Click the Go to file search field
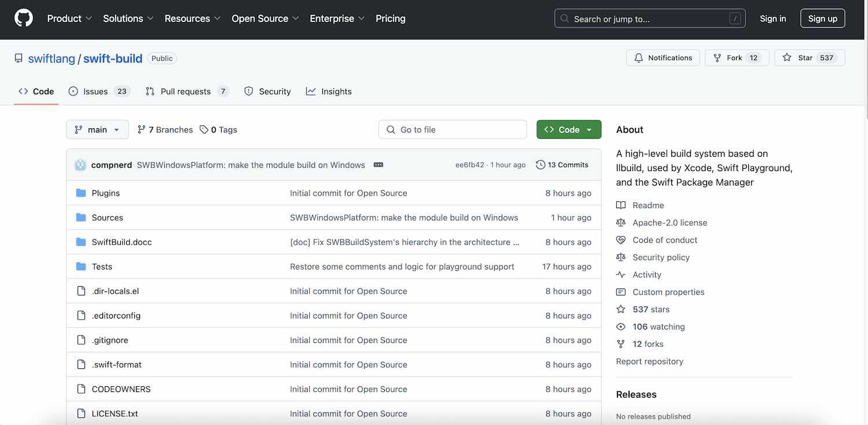This screenshot has height=425, width=868. (x=453, y=129)
